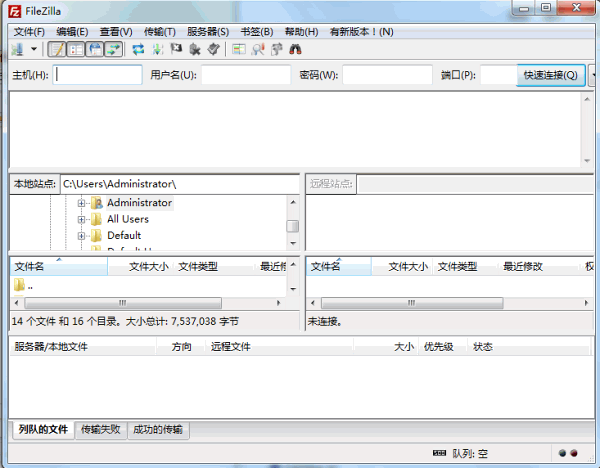
Task: Toggle the remote directory tree display
Action: [x=95, y=49]
